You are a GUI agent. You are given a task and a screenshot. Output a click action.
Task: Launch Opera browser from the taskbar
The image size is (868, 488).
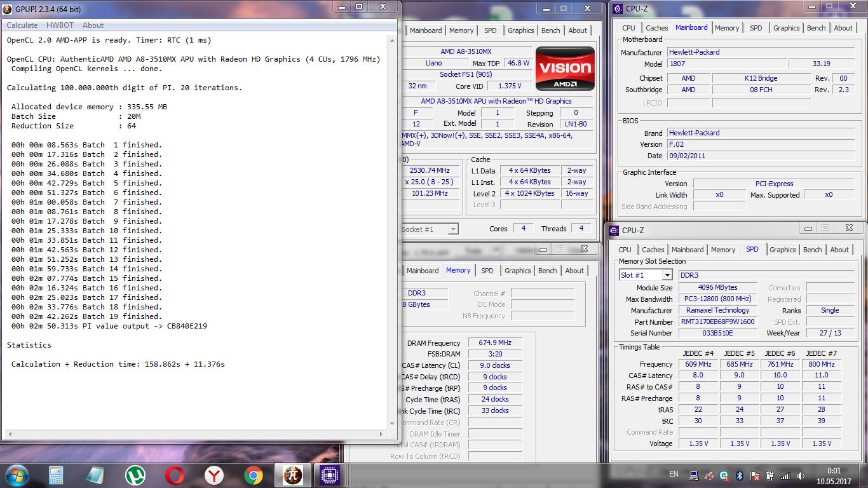(174, 475)
